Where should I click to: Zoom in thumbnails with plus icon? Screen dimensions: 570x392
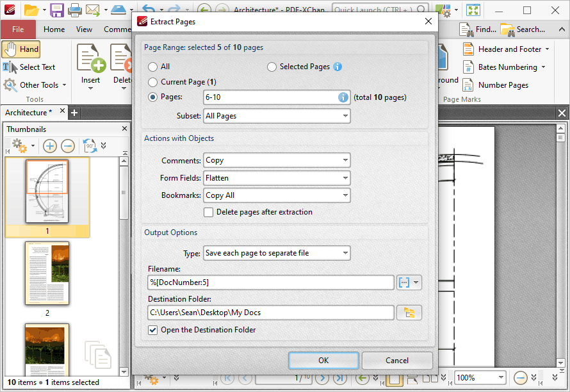pyautogui.click(x=49, y=146)
